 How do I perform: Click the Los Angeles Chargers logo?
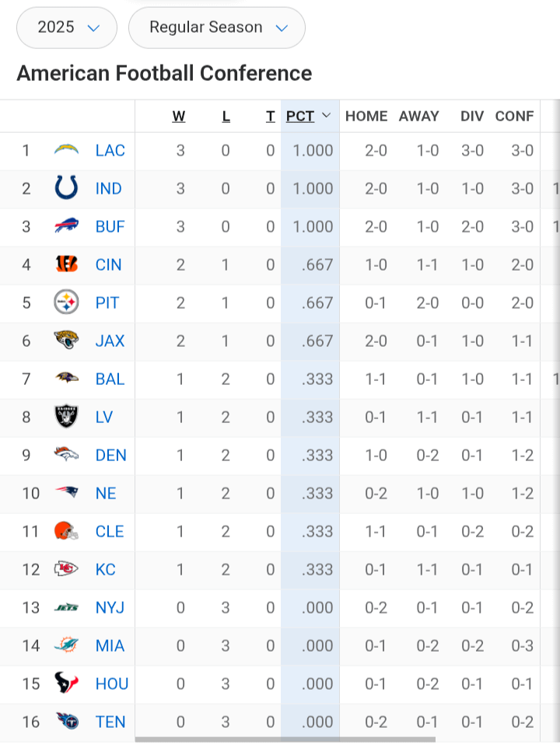[66, 150]
